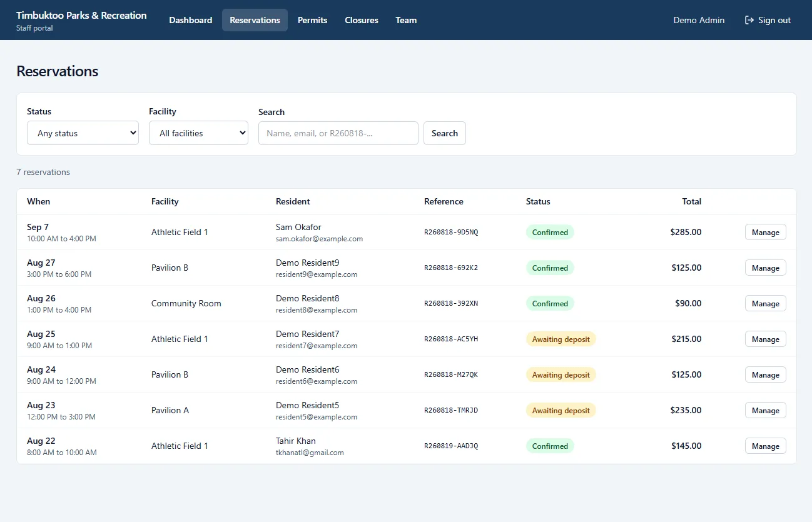Manage Demo Resident5's reservation
This screenshot has height=522, width=812.
click(765, 410)
